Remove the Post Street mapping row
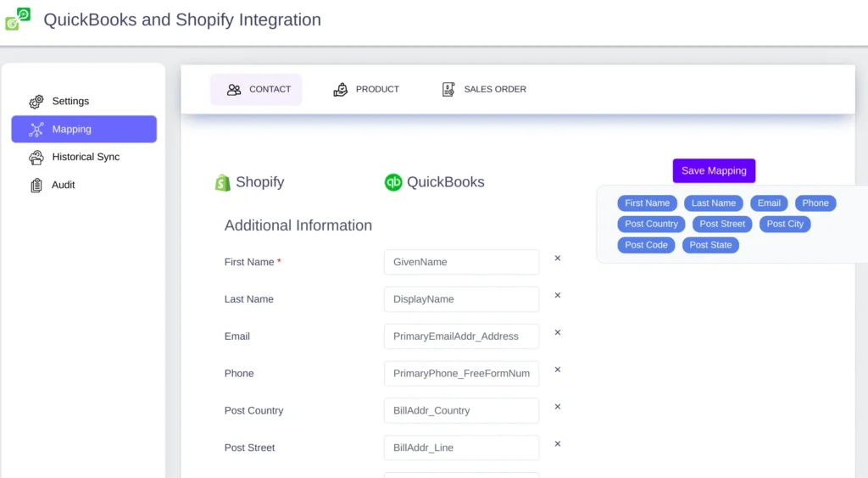Screen dimensions: 868x478 pyautogui.click(x=558, y=444)
